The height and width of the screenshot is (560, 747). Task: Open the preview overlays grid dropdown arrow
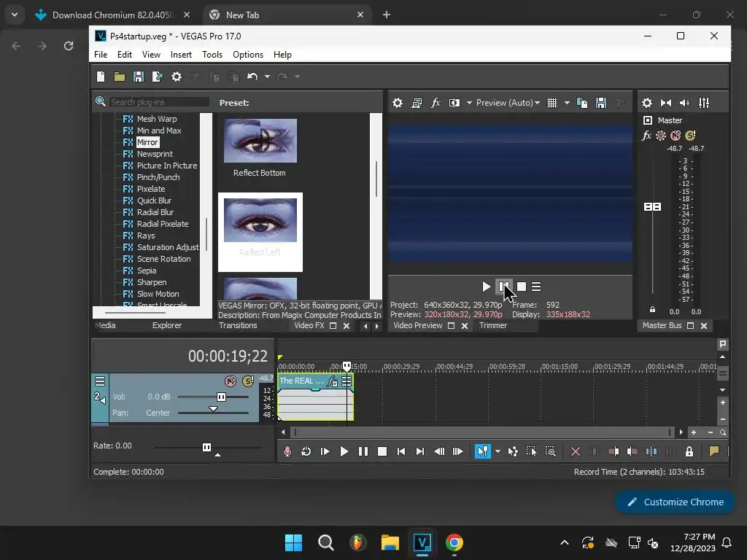coord(567,103)
